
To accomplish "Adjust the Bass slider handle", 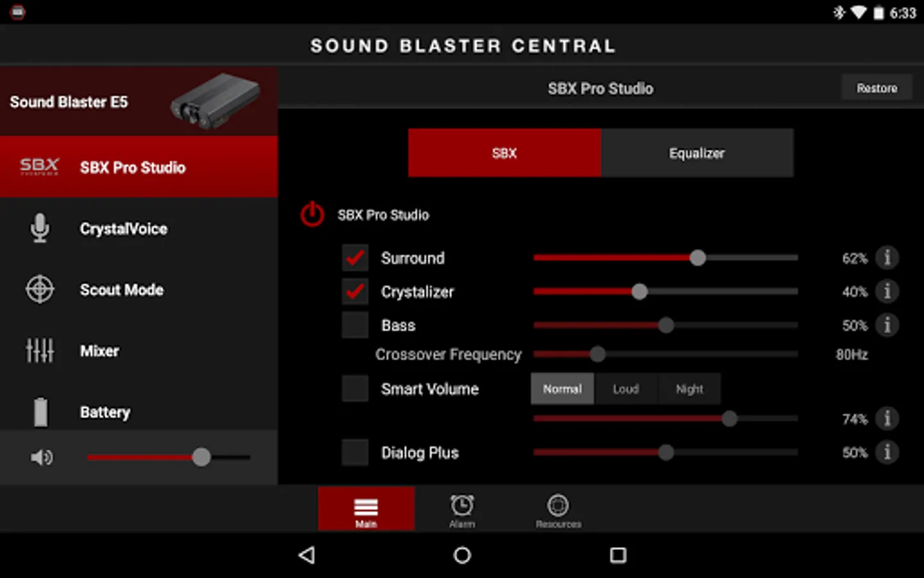I will 666,325.
